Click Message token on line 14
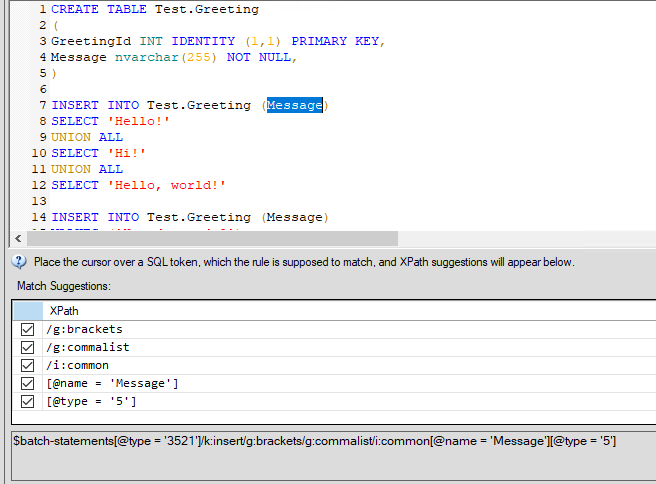The width and height of the screenshot is (656, 484). point(295,217)
